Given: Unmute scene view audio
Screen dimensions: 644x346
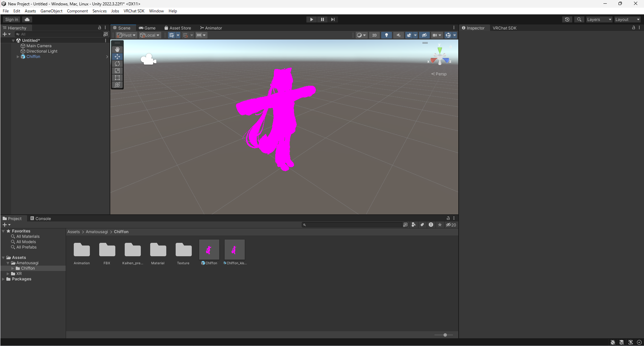Looking at the screenshot, I should click(x=398, y=35).
